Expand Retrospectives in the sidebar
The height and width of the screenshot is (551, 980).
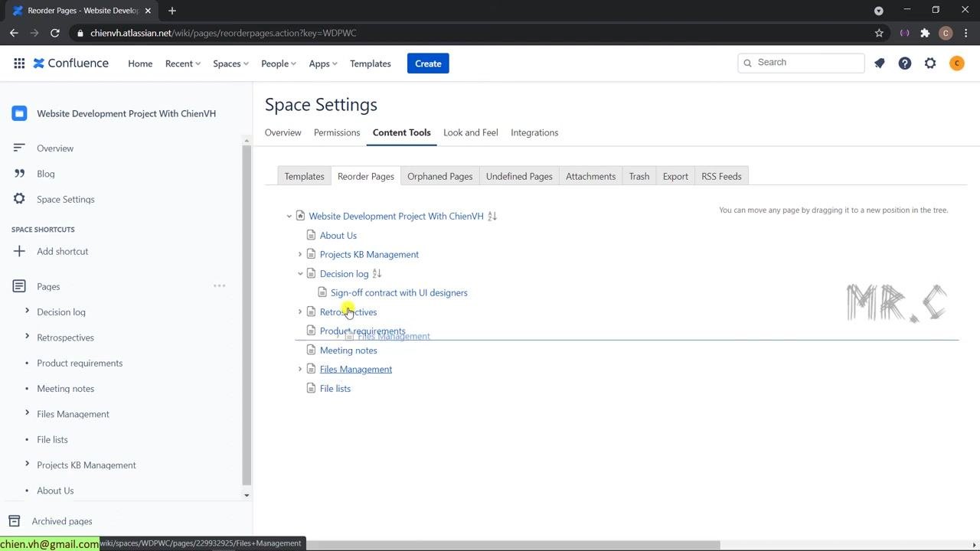[x=27, y=336]
